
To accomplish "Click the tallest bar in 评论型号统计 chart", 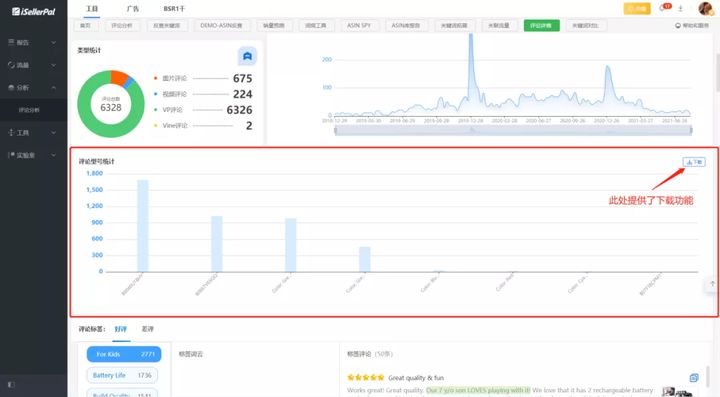I will click(143, 226).
